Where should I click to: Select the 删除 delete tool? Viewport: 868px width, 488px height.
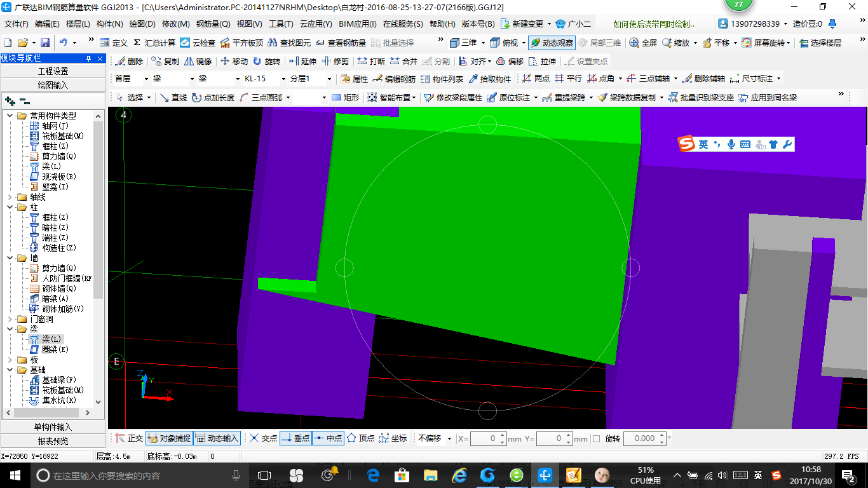point(129,62)
